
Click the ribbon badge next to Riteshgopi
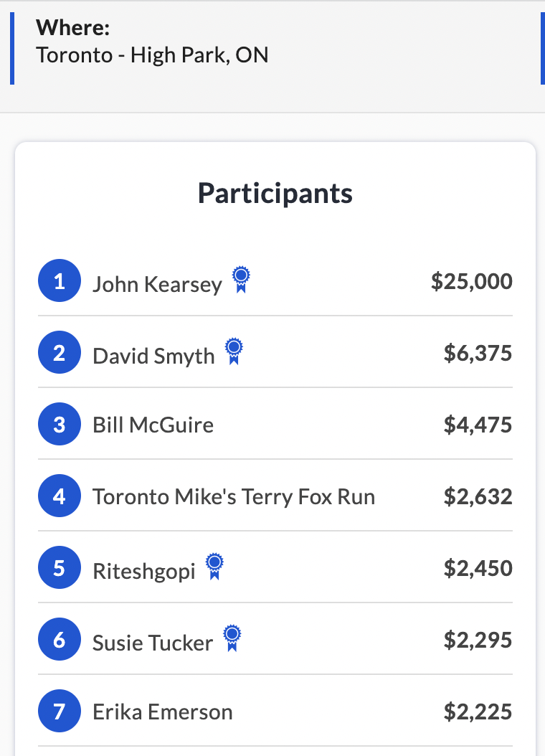(214, 567)
